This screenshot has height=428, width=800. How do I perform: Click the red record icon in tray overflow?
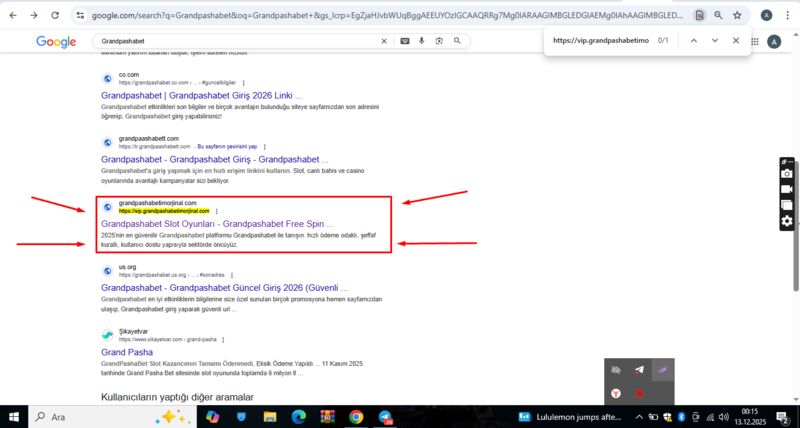[639, 393]
